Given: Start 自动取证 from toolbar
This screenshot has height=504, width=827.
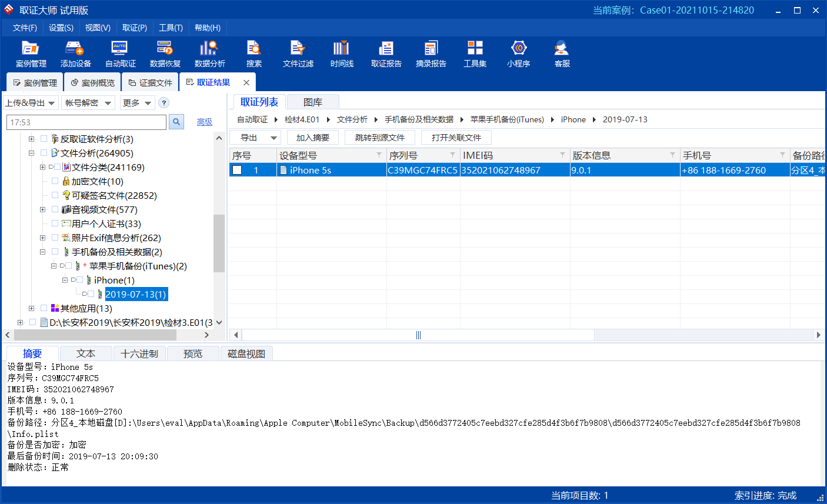Looking at the screenshot, I should [x=120, y=54].
